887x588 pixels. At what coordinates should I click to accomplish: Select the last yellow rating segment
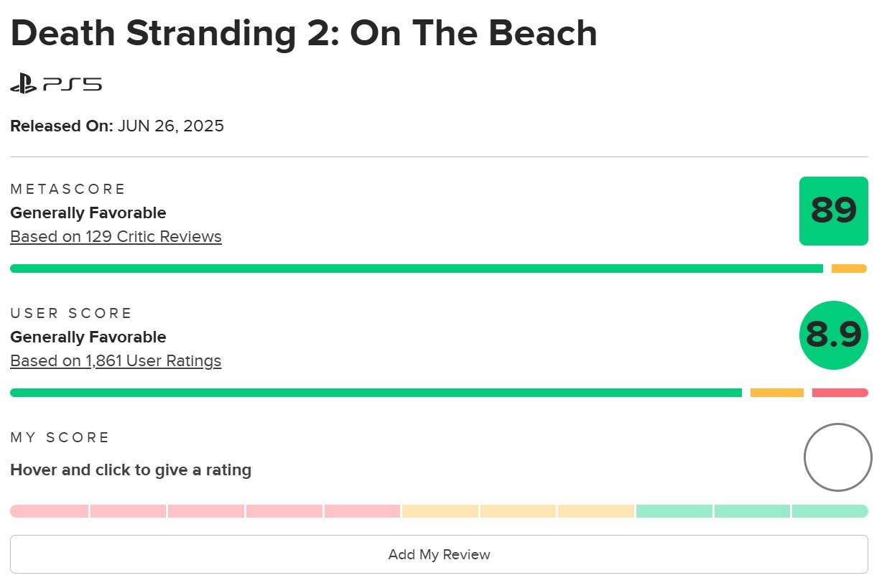(596, 511)
